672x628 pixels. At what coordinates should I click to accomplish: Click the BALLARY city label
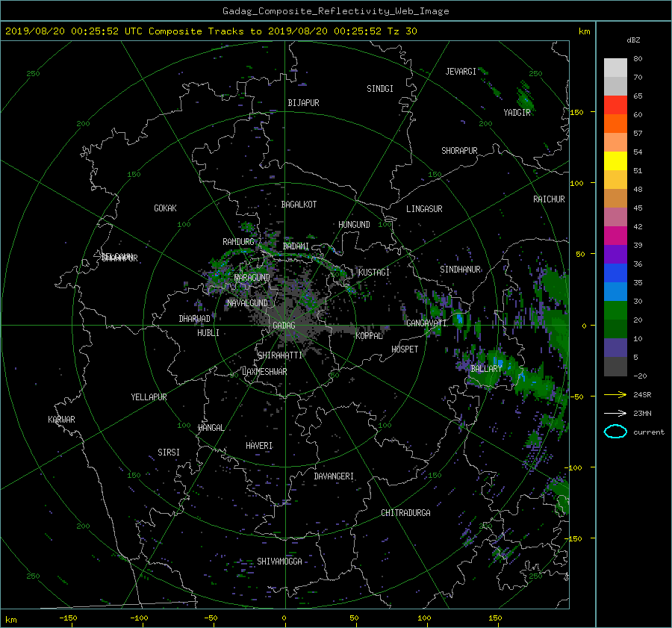tap(486, 369)
